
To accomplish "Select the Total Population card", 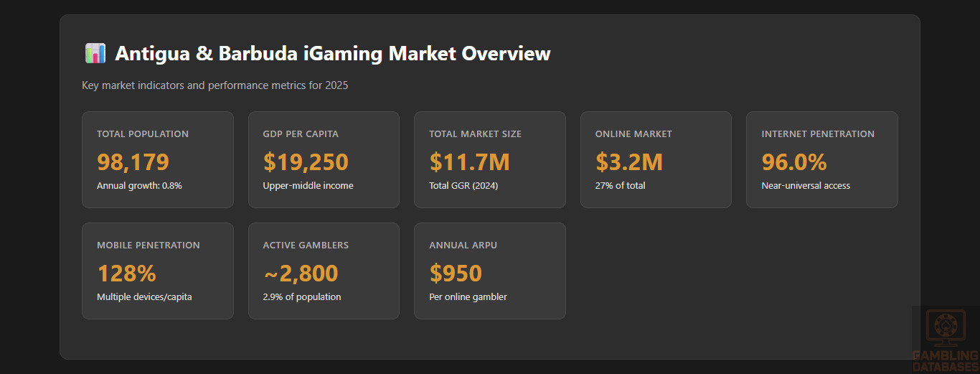I will click(157, 159).
